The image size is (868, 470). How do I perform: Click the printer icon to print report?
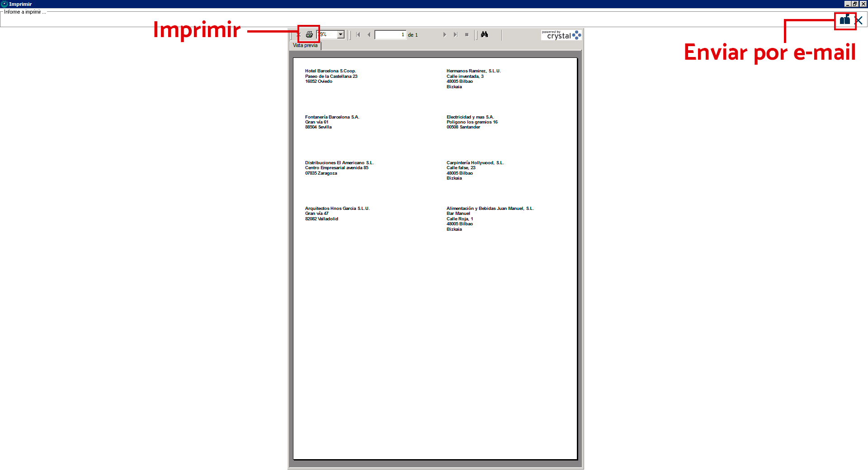point(309,34)
